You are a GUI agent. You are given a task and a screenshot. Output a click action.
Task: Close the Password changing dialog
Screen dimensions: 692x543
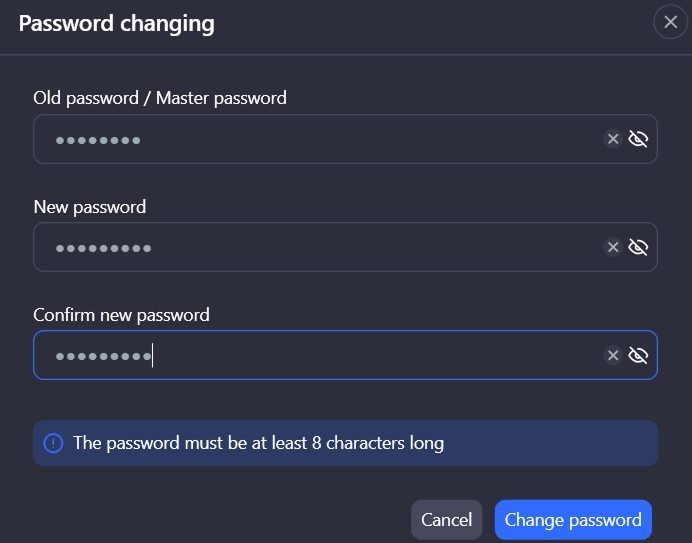(670, 22)
